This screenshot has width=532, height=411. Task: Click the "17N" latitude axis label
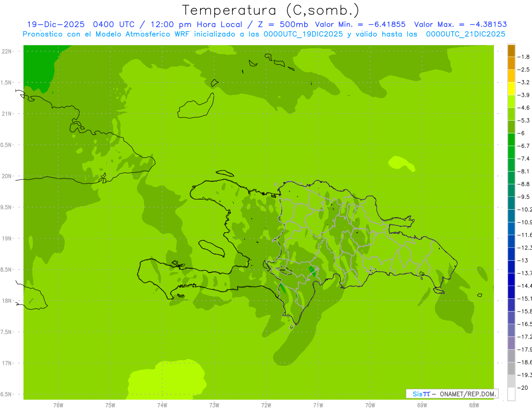click(8, 363)
